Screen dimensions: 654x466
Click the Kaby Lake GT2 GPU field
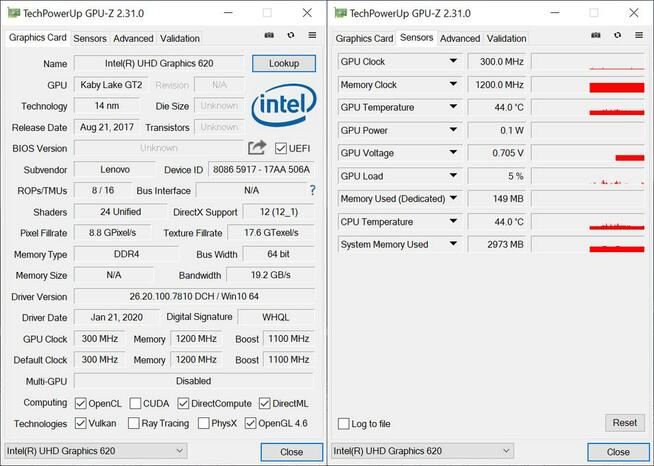(x=111, y=85)
